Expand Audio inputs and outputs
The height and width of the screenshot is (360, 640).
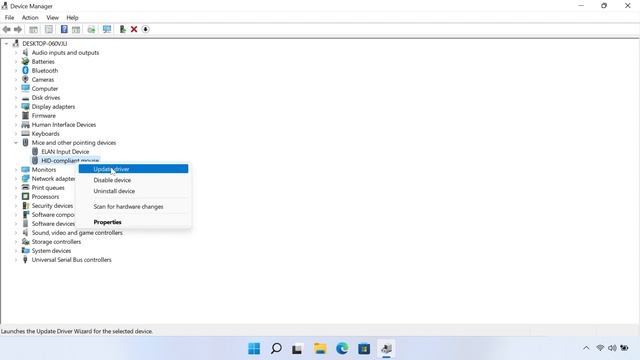point(16,53)
